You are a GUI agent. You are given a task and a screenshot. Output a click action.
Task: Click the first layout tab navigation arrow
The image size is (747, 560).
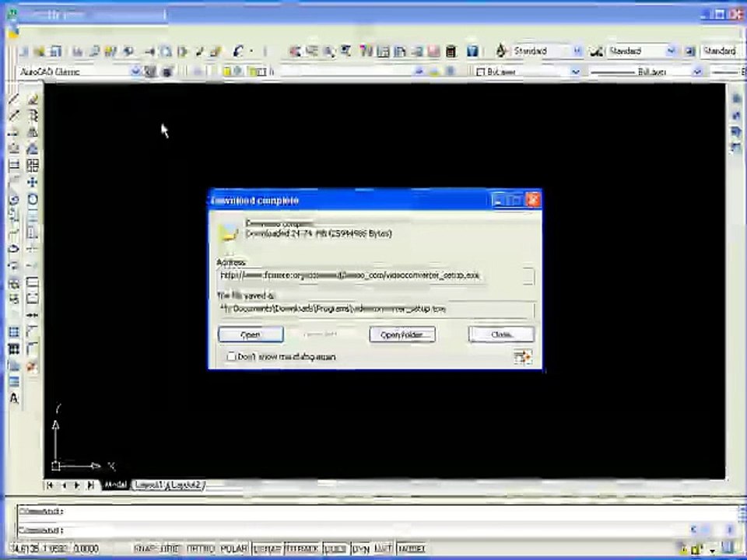(50, 485)
